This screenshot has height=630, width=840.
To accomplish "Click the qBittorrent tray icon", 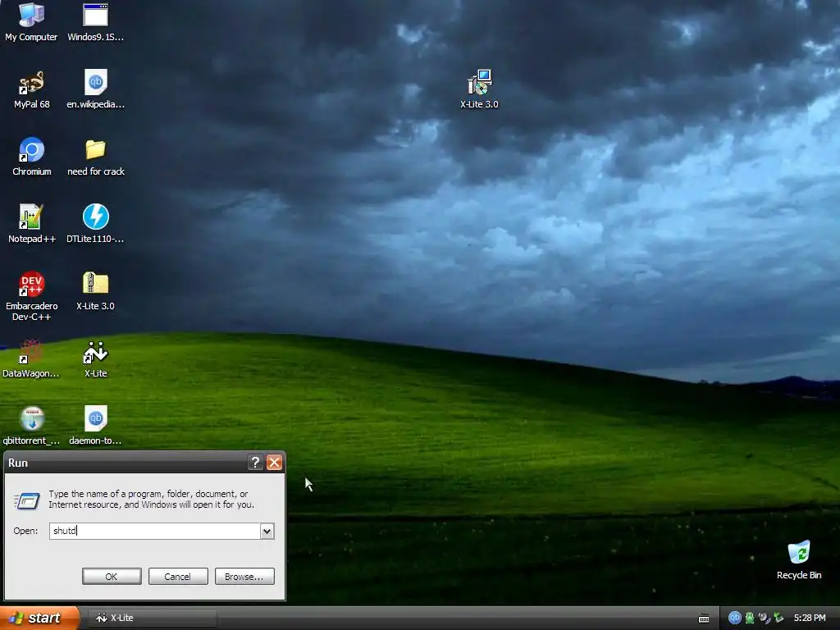I will click(x=734, y=618).
